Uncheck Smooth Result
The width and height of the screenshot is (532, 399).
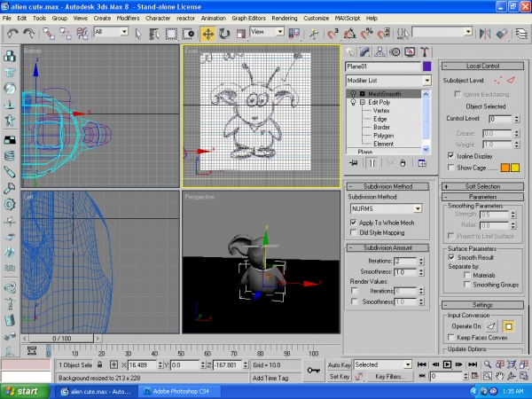tap(451, 257)
